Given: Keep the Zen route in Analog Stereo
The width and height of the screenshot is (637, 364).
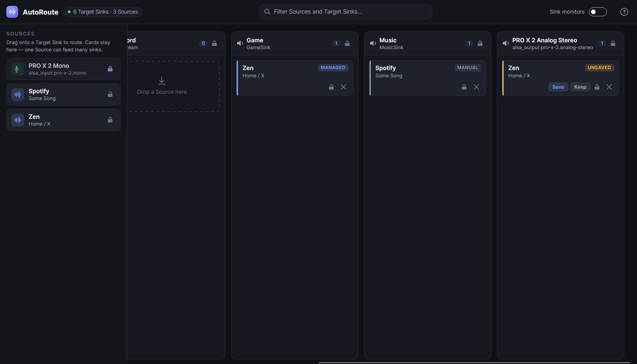Looking at the screenshot, I should click(580, 87).
